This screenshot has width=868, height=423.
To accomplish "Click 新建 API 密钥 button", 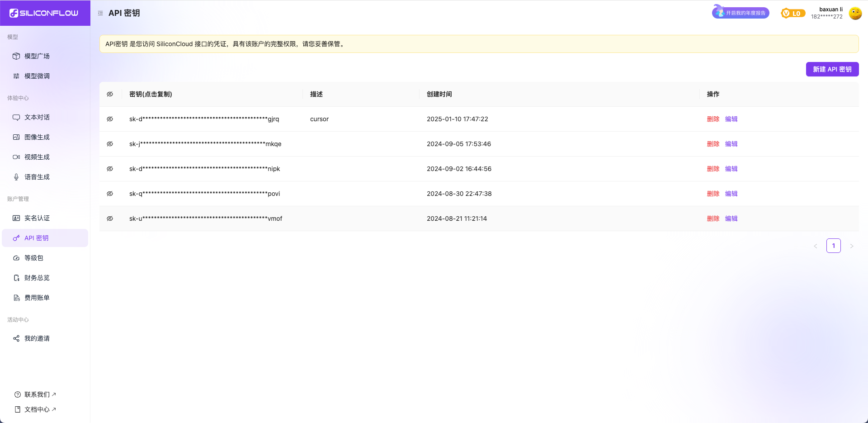I will [x=832, y=69].
